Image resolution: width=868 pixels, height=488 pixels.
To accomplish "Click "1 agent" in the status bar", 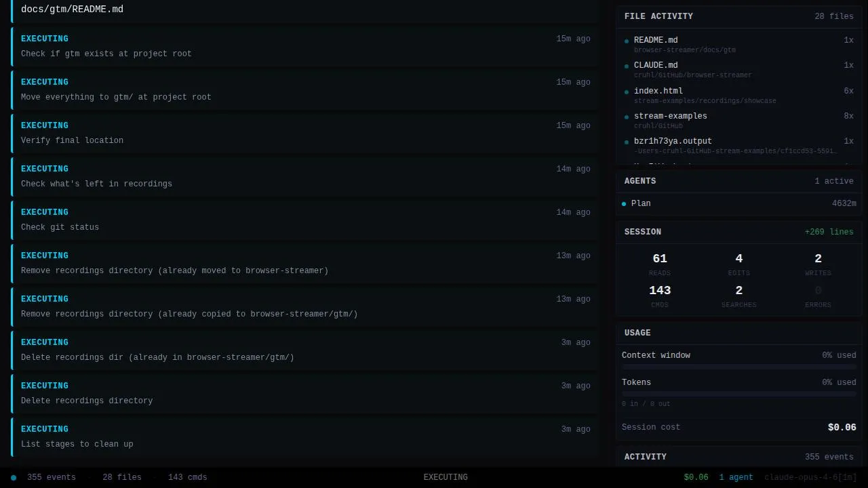I will tap(736, 477).
